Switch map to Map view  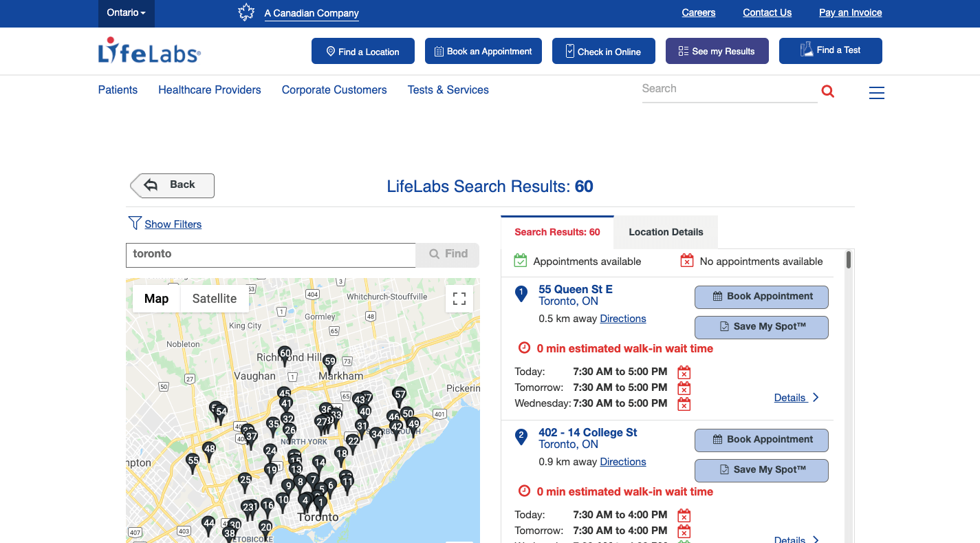pyautogui.click(x=157, y=299)
